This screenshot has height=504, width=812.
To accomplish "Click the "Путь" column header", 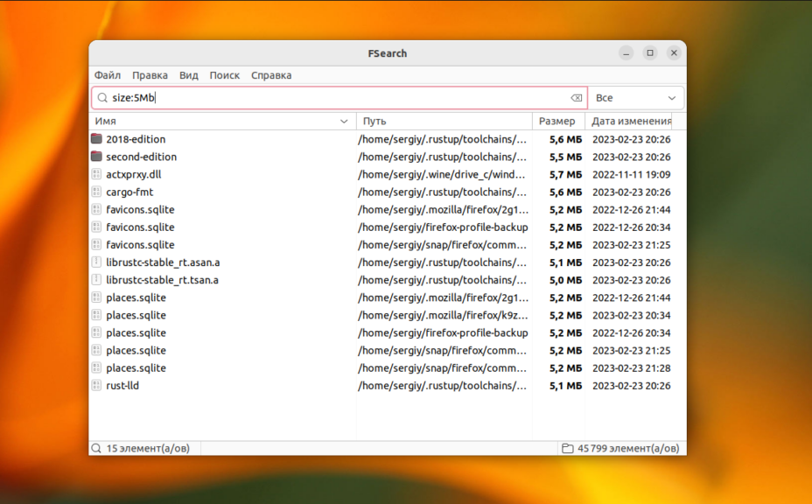I will tap(444, 122).
